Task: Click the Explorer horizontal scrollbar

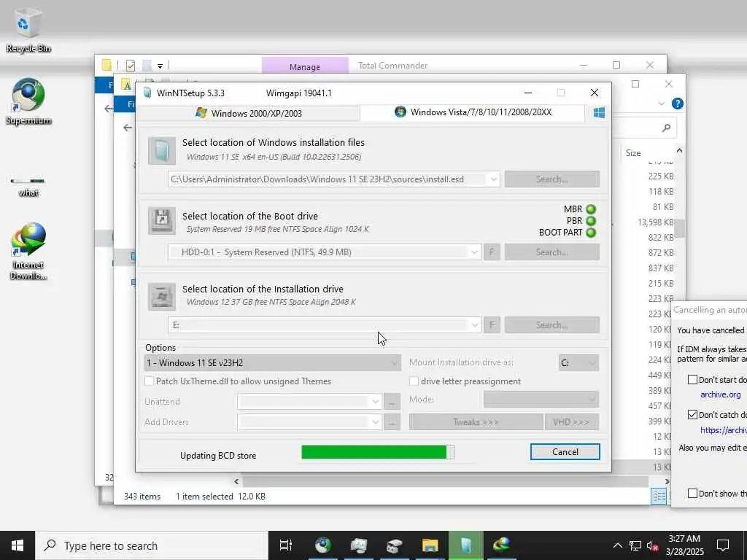Action: tap(446, 482)
